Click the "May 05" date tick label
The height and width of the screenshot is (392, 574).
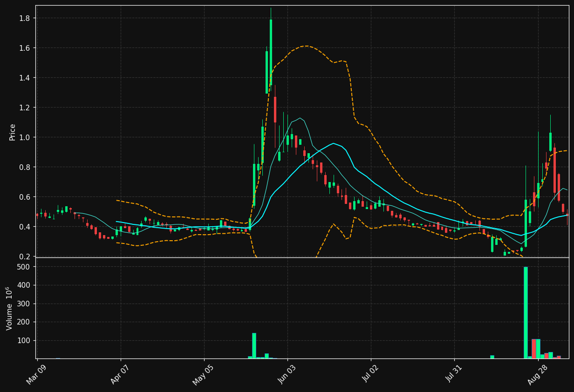[203, 374]
